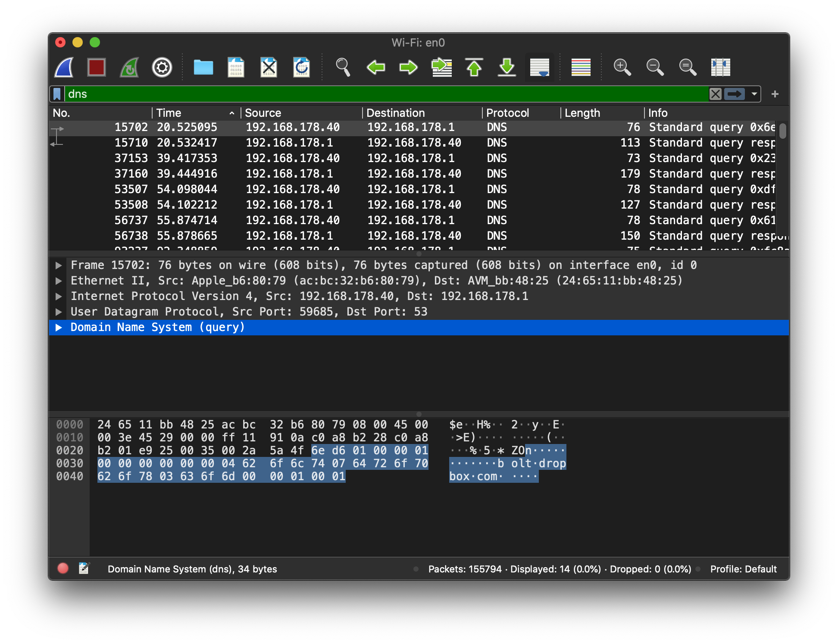Clear the dns display filter

coord(715,94)
